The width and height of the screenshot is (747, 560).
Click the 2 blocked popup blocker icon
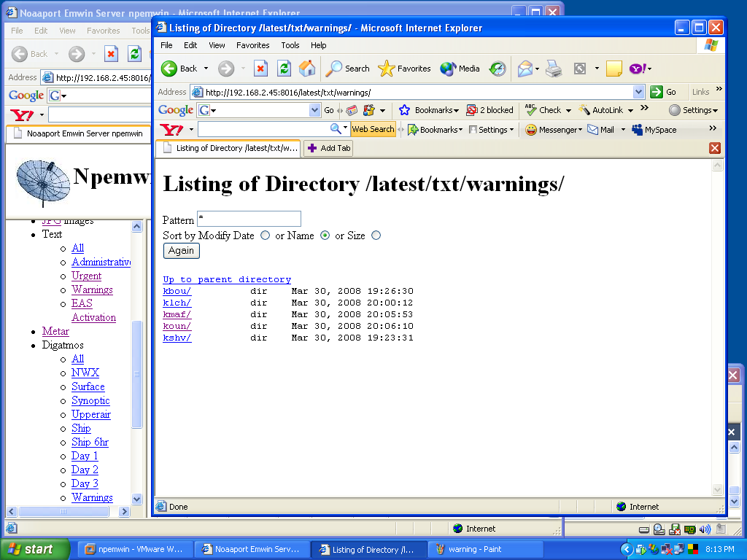pyautogui.click(x=472, y=110)
